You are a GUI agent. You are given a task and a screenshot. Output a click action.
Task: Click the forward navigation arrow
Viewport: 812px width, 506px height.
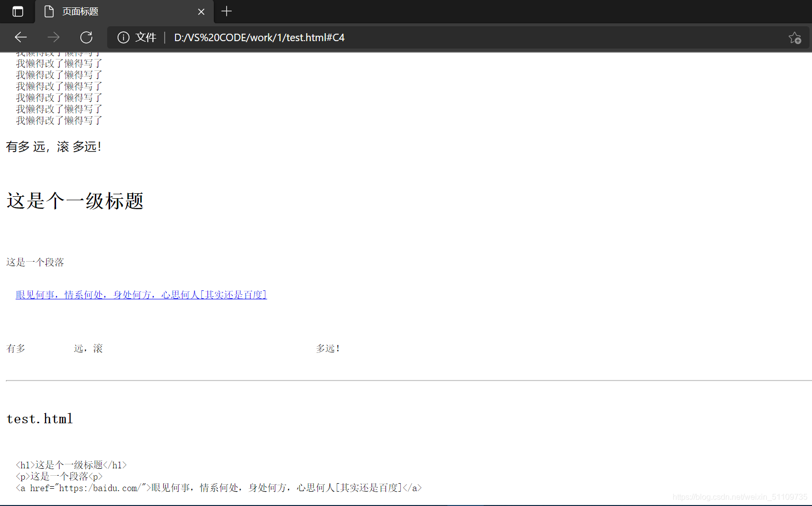click(x=53, y=37)
